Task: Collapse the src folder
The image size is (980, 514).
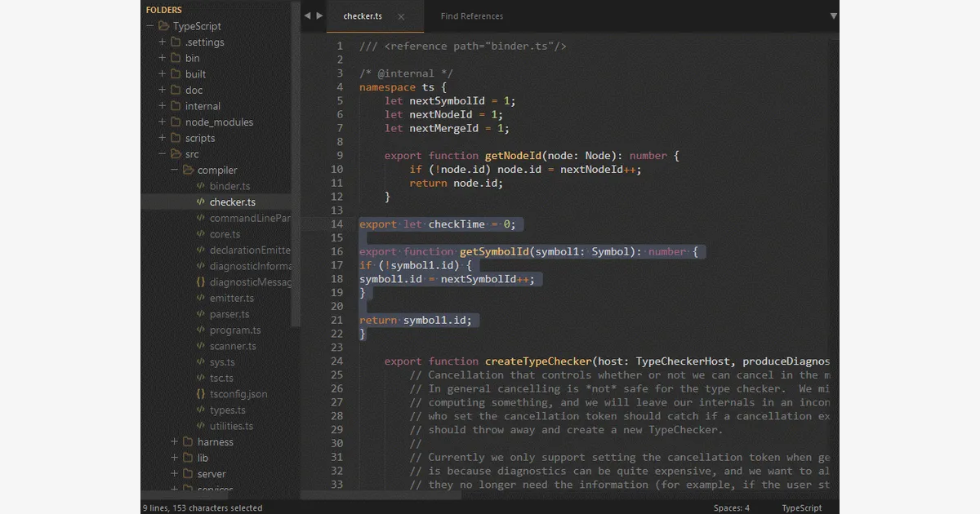Action: pyautogui.click(x=163, y=154)
